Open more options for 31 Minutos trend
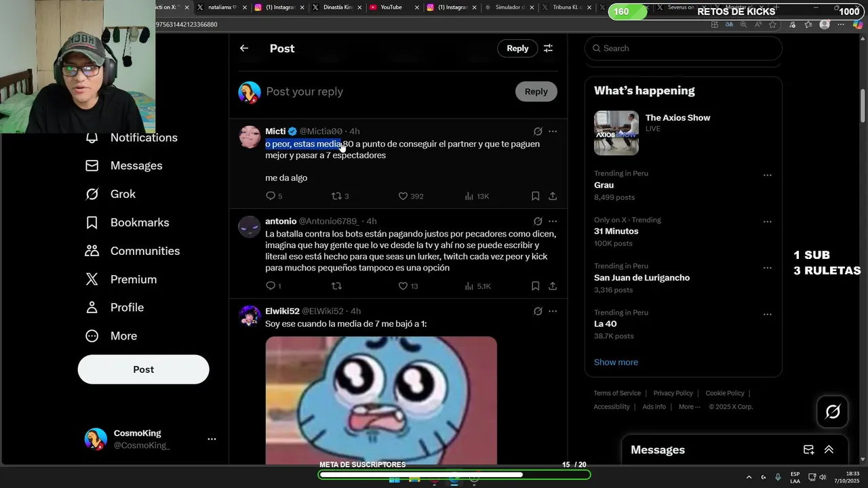 767,222
